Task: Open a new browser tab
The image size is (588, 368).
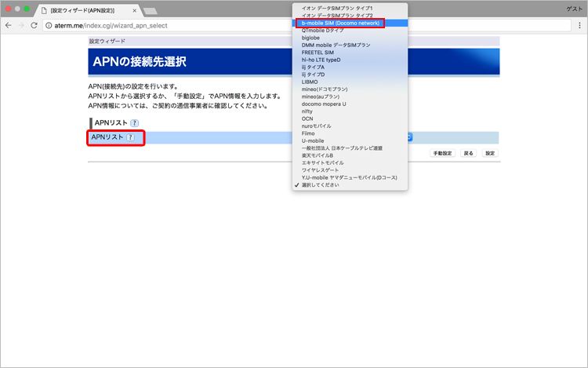Action: point(151,11)
